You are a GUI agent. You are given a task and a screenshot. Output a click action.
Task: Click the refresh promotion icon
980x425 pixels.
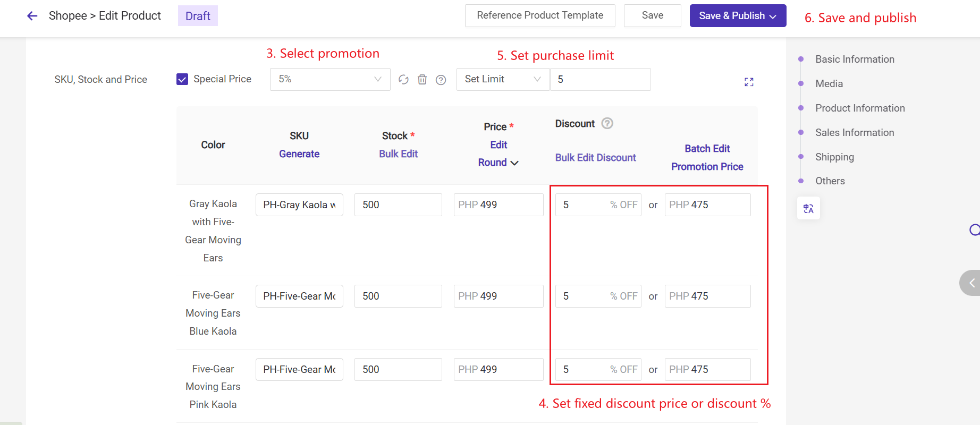coord(403,80)
